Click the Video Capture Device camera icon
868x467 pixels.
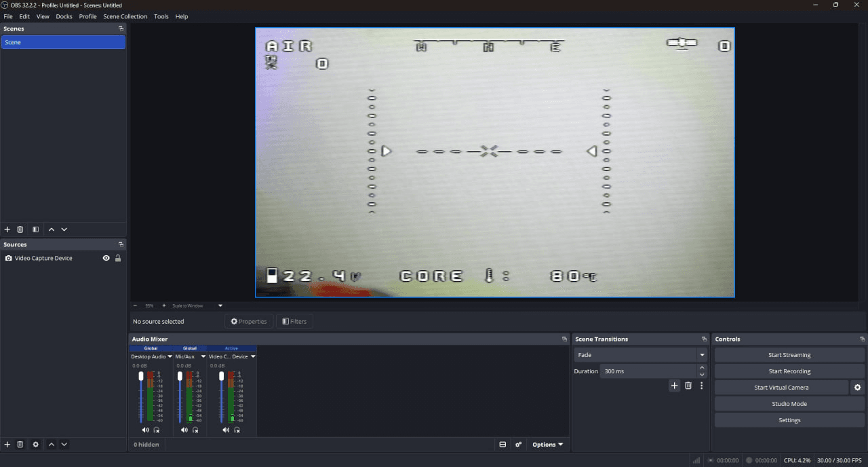pyautogui.click(x=8, y=258)
